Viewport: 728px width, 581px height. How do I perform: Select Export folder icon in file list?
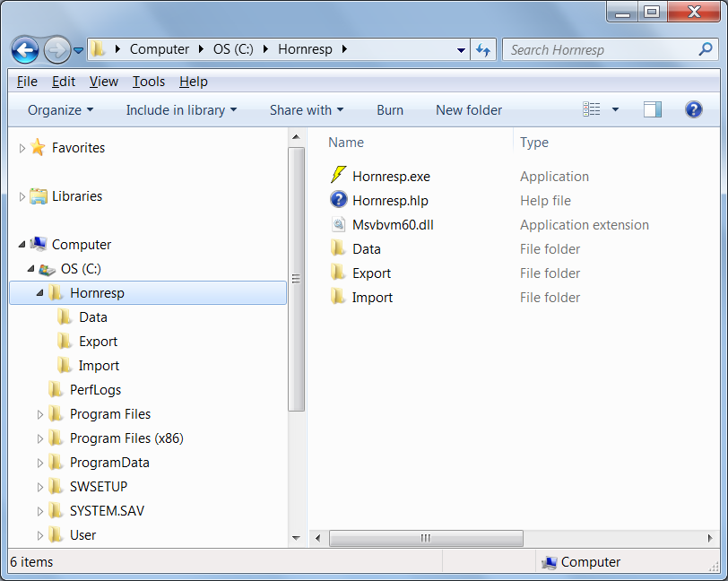tap(338, 273)
